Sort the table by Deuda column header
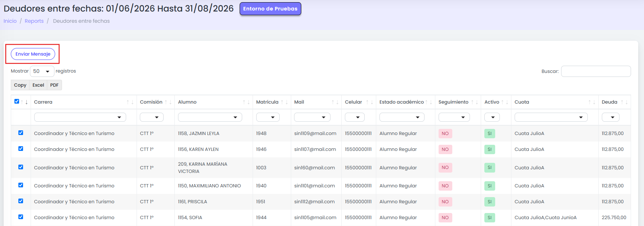Screen dimensions: 644x226 (614, 102)
